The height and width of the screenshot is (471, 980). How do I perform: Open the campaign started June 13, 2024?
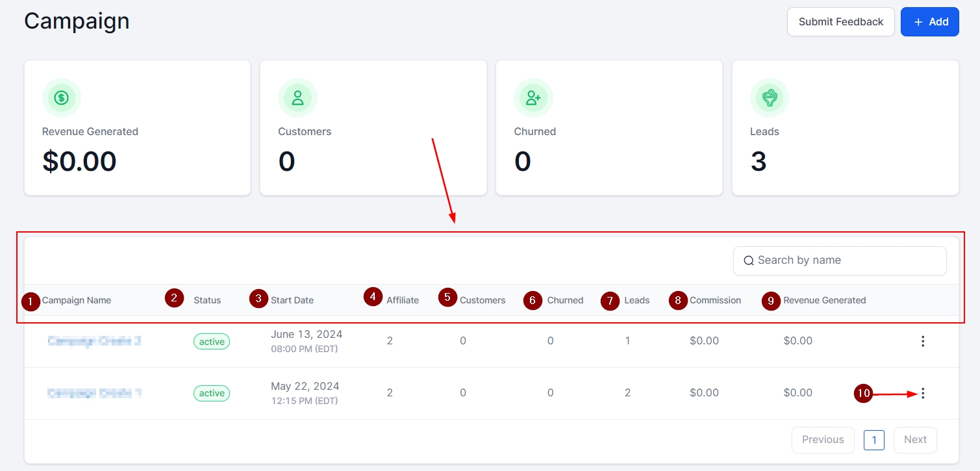coord(94,341)
